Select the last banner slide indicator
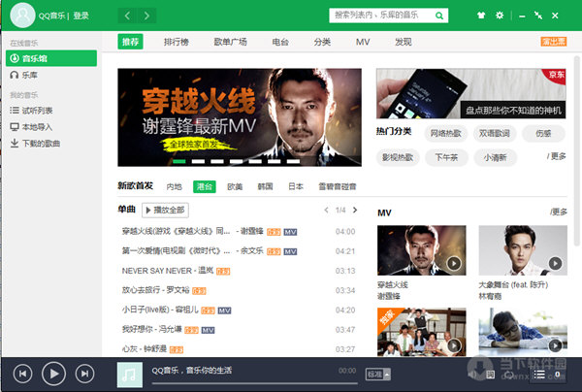Image resolution: width=582 pixels, height=392 pixels. tap(293, 161)
